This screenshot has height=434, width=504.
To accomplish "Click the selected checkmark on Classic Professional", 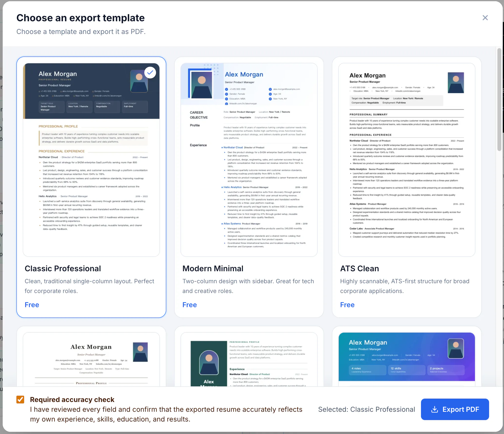I will pos(150,73).
